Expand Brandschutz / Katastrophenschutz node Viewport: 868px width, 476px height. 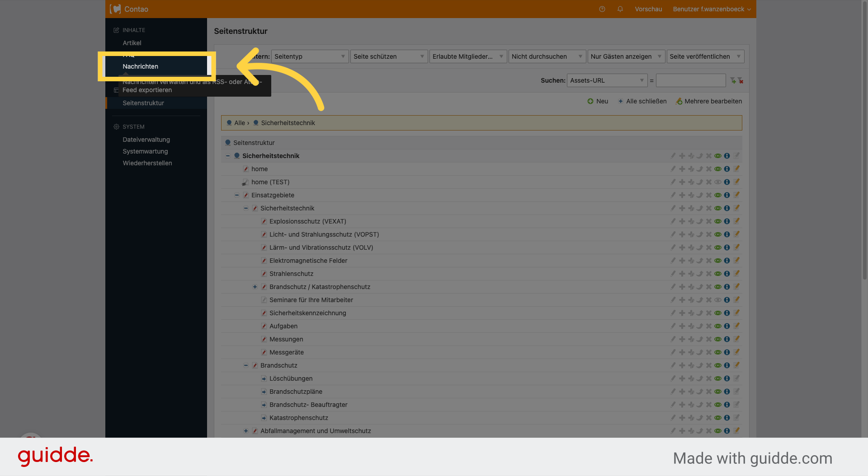pos(255,287)
